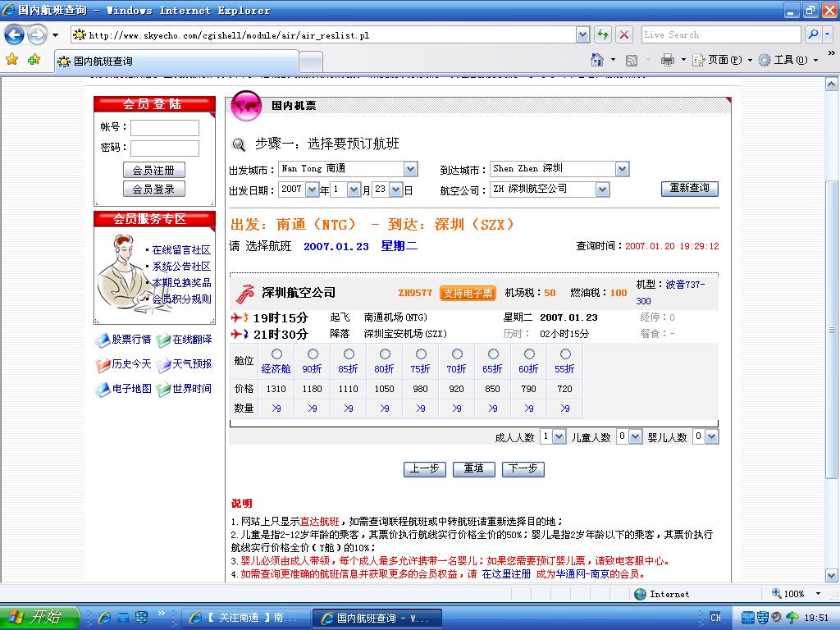840x630 pixels.
Task: Open the adult passenger count dropdown
Action: coord(559,437)
